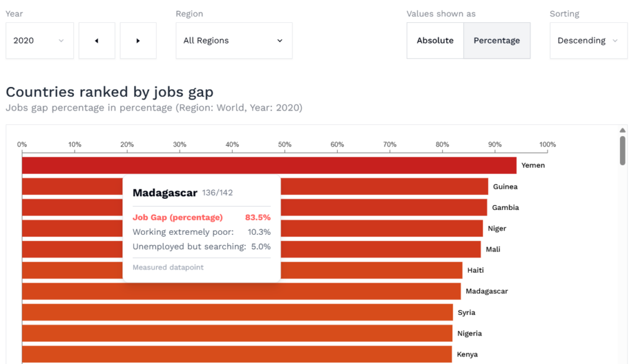Click the Madagascar country label
Image resolution: width=636 pixels, height=364 pixels.
487,291
